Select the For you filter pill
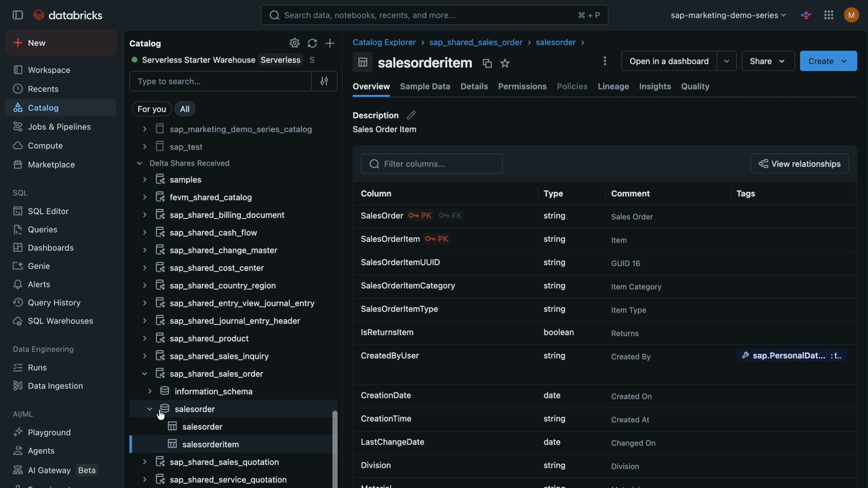This screenshot has width=868, height=488. click(x=151, y=108)
